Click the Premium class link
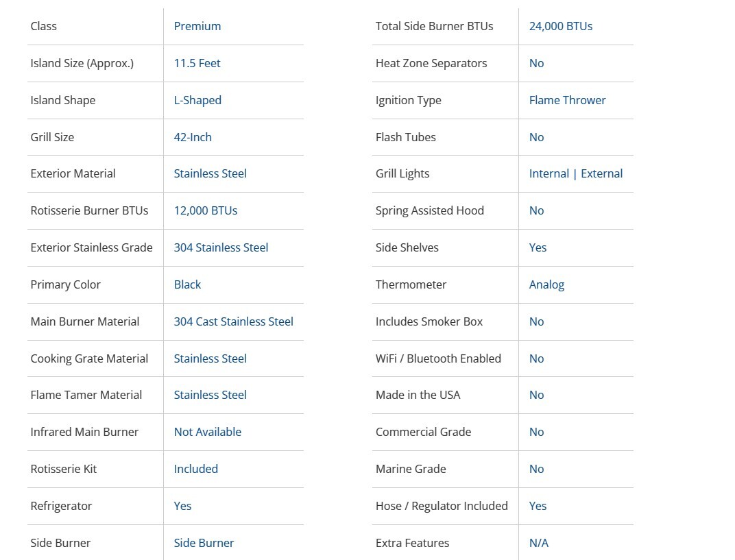735x560 pixels. click(x=197, y=26)
